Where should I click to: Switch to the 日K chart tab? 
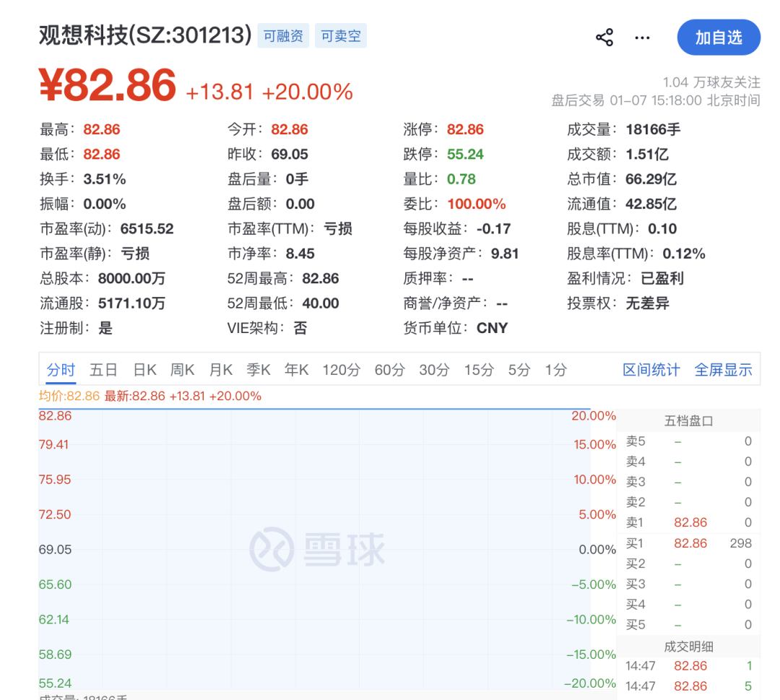[x=144, y=370]
